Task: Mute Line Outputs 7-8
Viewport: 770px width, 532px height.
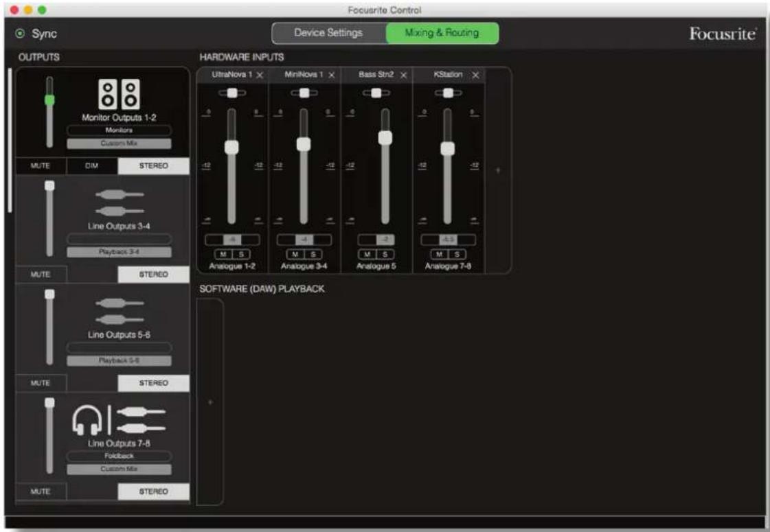Action: [x=41, y=491]
